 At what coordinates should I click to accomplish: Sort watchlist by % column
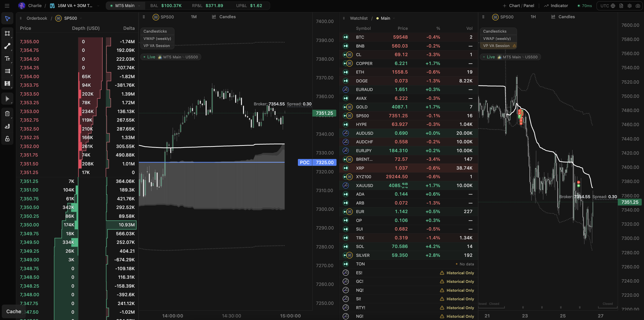pos(438,28)
